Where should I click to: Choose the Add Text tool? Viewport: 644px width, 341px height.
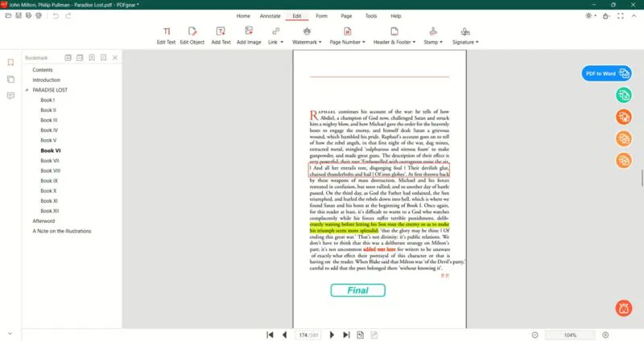[x=221, y=35]
